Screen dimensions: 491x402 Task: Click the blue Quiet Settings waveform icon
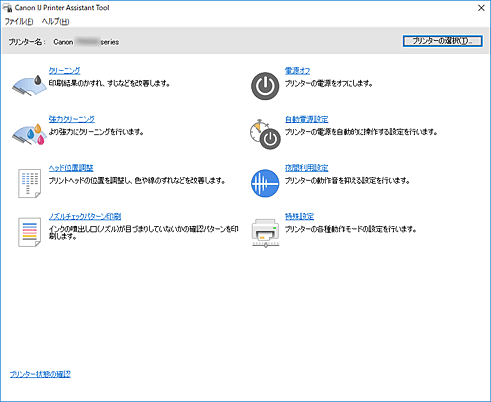265,183
